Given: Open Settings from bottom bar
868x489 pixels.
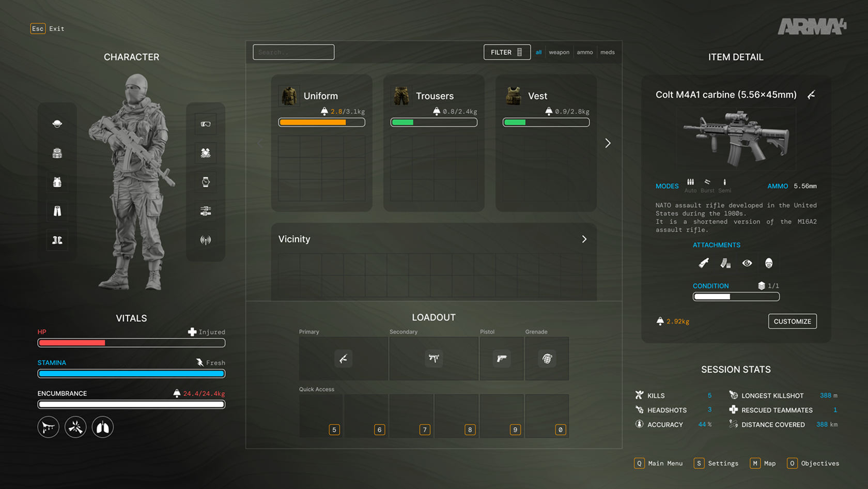Looking at the screenshot, I should click(x=716, y=463).
